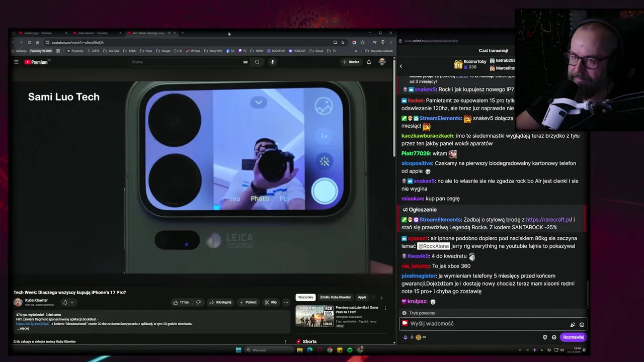Go to browser home page icon
Image resolution: width=644 pixels, height=362 pixels.
point(37,42)
